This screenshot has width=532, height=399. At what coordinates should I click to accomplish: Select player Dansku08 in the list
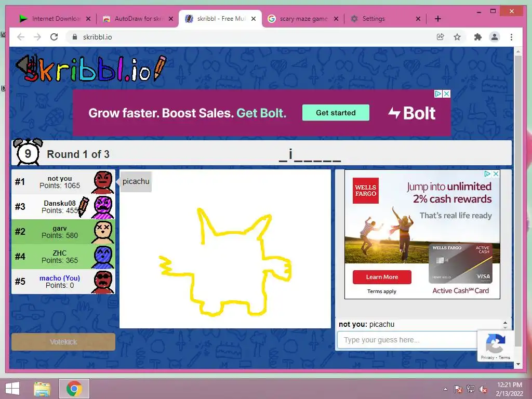click(x=63, y=207)
